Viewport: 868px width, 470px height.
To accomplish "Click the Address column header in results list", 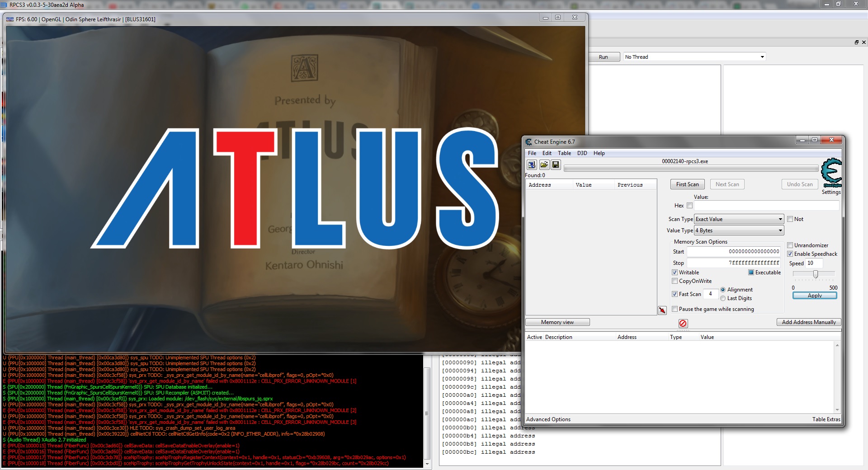I will click(x=548, y=185).
